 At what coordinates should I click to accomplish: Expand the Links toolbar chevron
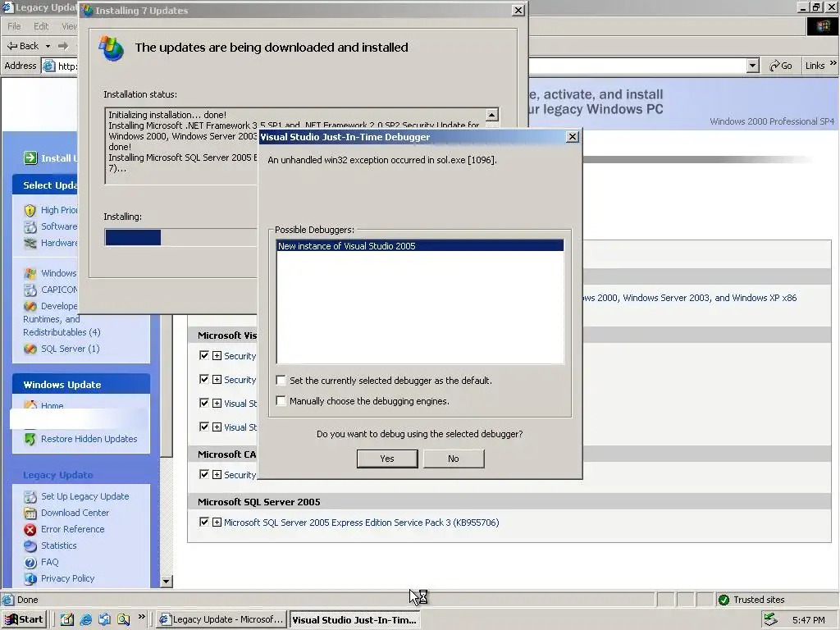point(833,63)
